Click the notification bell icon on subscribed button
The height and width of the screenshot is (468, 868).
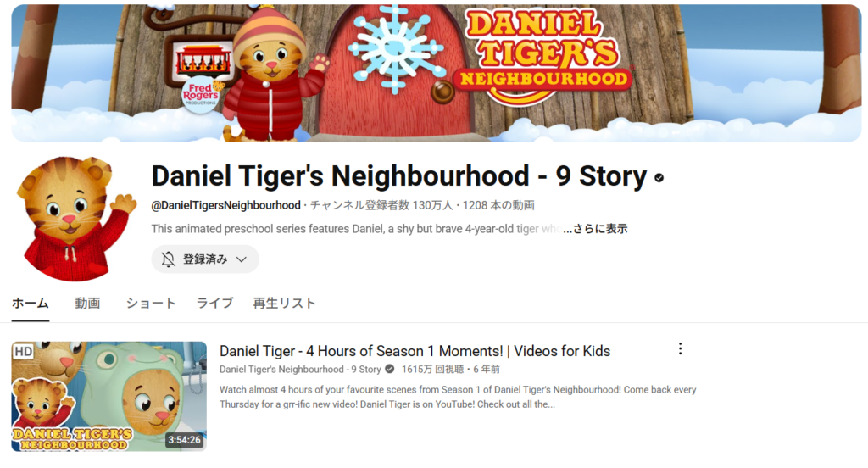click(169, 259)
